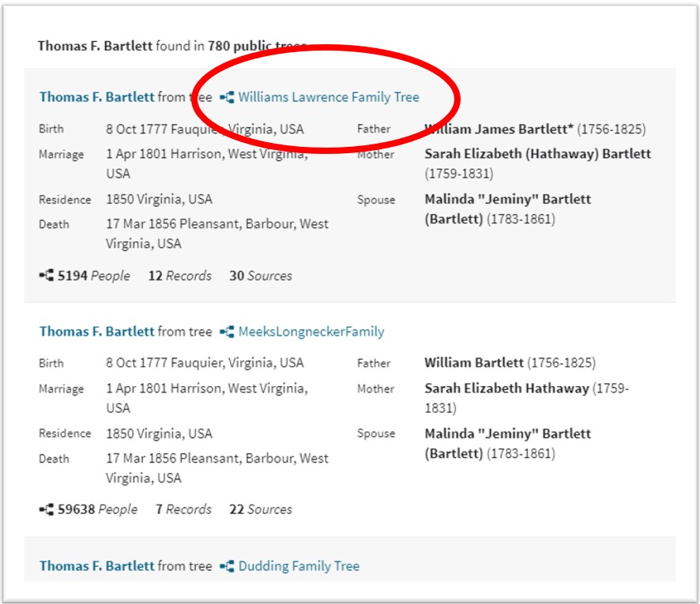Viewport: 700px width, 604px height.
Task: Click the tree icon beside MeeksLongneckerFamily
Action: point(227,332)
